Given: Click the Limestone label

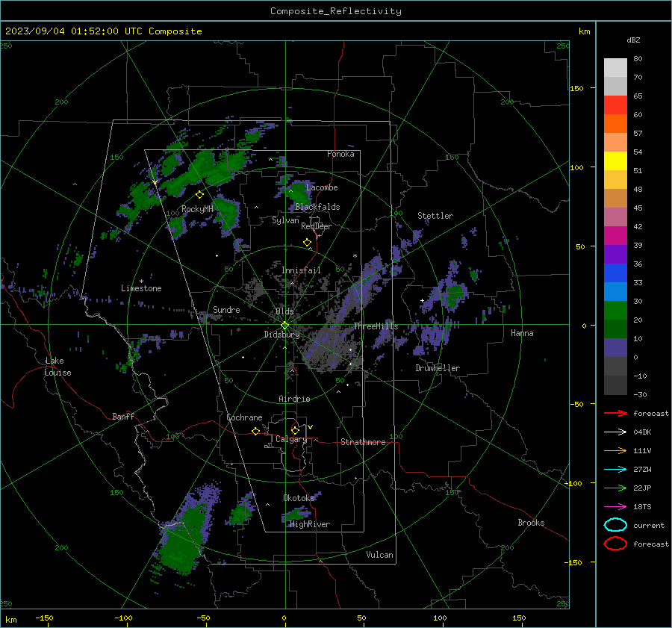Looking at the screenshot, I should pyautogui.click(x=141, y=288).
